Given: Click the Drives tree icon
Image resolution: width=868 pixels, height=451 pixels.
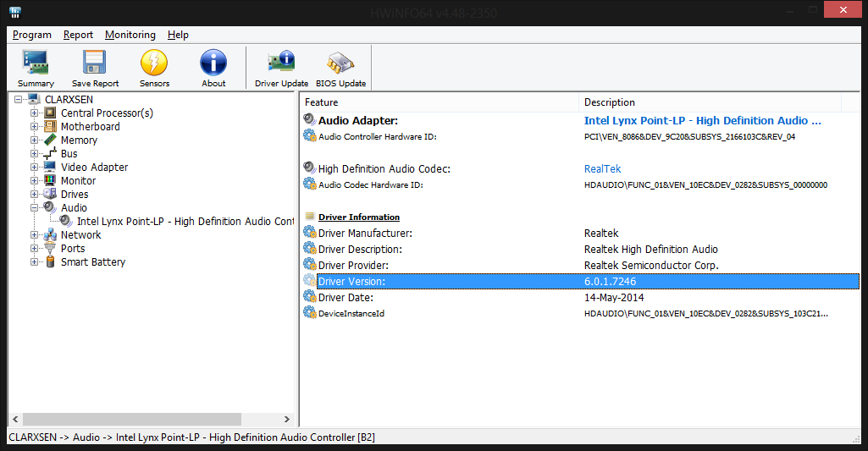Looking at the screenshot, I should [x=50, y=194].
